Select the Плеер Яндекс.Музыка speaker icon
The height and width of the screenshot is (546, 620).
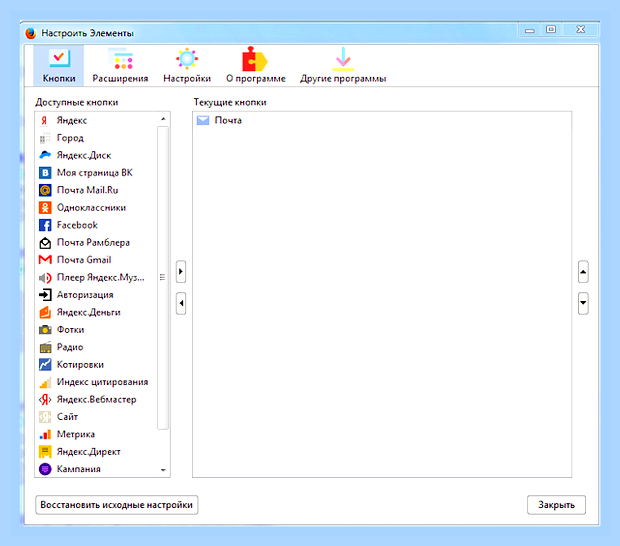pos(45,278)
